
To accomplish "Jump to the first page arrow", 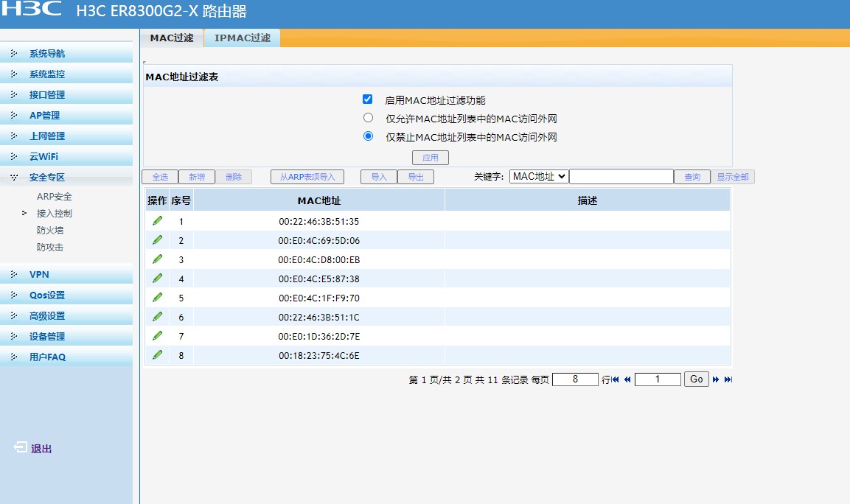I will (616, 379).
